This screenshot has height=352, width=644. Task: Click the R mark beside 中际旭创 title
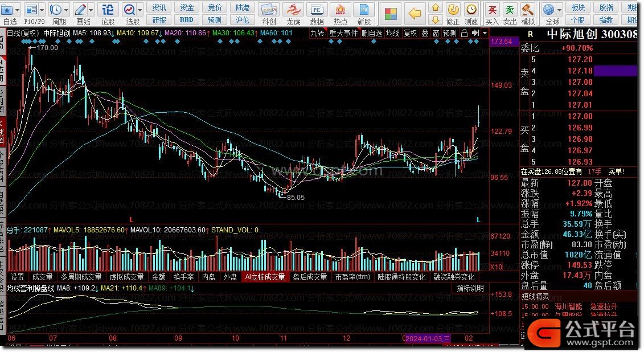click(x=531, y=35)
